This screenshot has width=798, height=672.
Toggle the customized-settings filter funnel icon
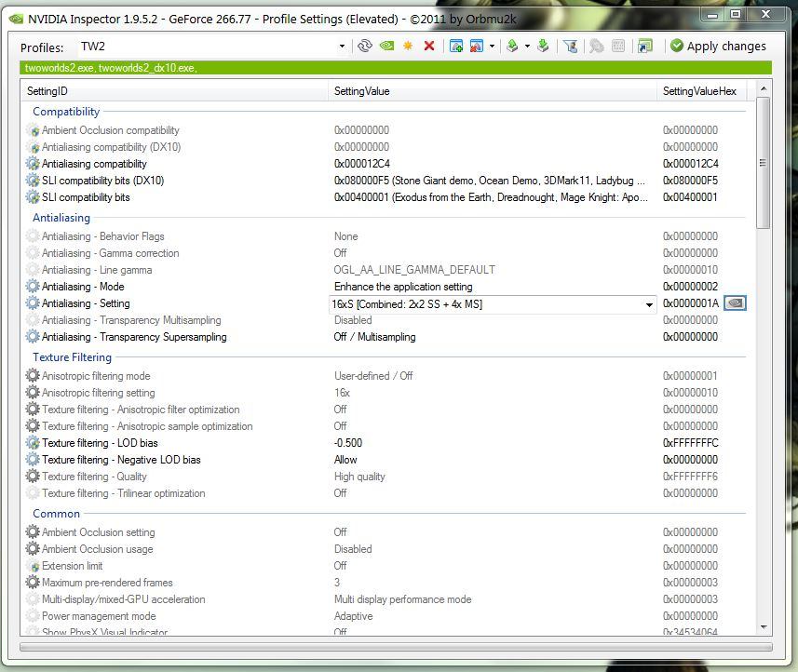pos(571,47)
